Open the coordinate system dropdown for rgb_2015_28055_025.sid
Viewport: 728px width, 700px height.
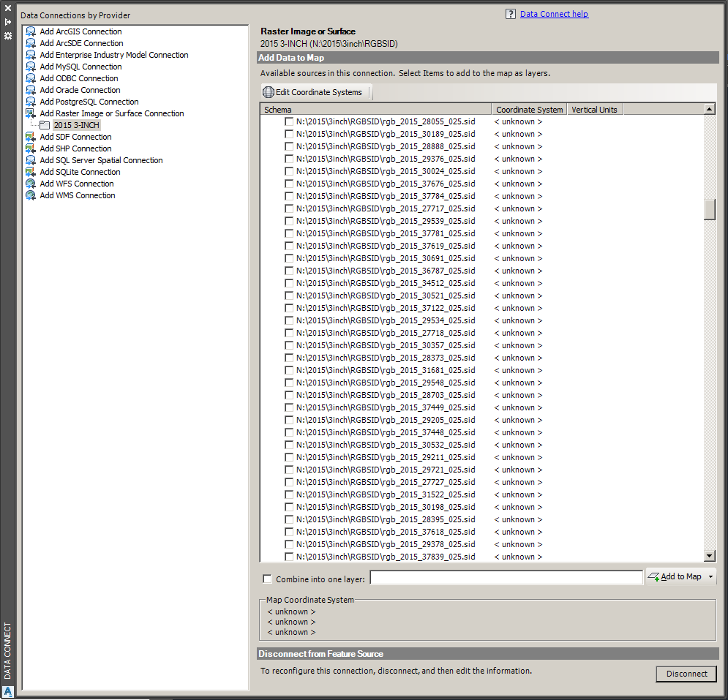click(517, 121)
